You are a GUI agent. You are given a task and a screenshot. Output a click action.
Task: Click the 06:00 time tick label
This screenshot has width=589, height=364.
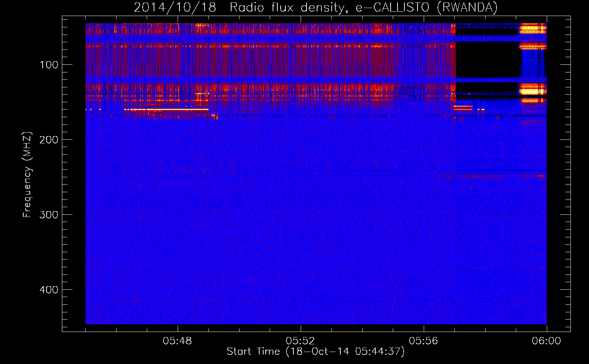(x=546, y=341)
